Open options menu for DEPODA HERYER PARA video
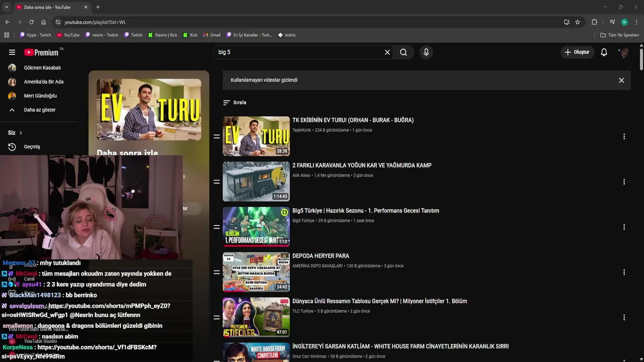The width and height of the screenshot is (644, 362). click(x=624, y=273)
